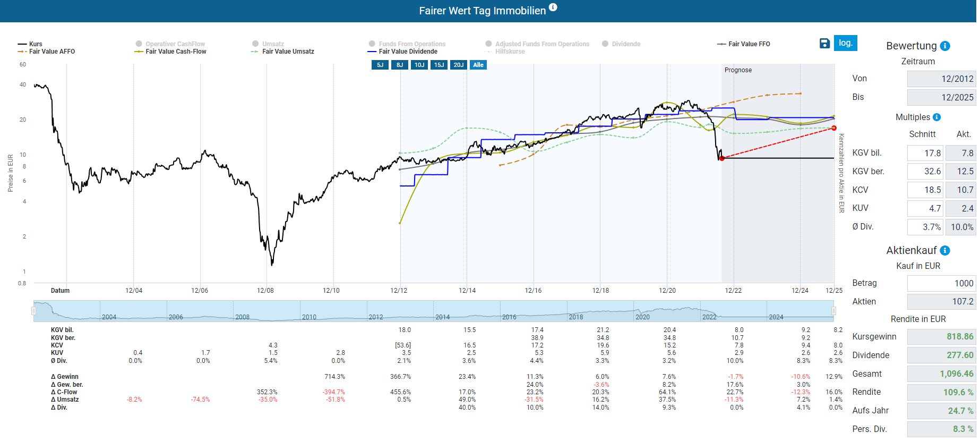
Task: Click the Aktienkauf info icon
Action: [x=945, y=251]
